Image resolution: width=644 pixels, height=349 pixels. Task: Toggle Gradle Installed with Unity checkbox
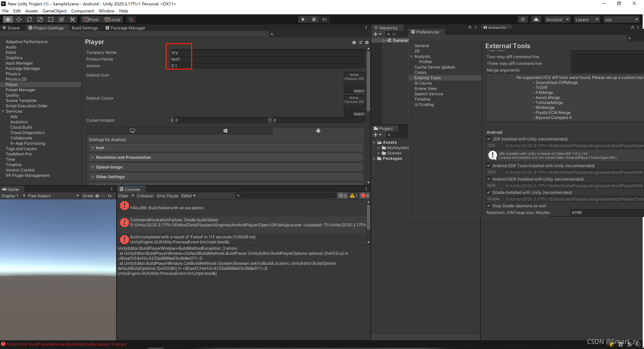click(x=489, y=192)
